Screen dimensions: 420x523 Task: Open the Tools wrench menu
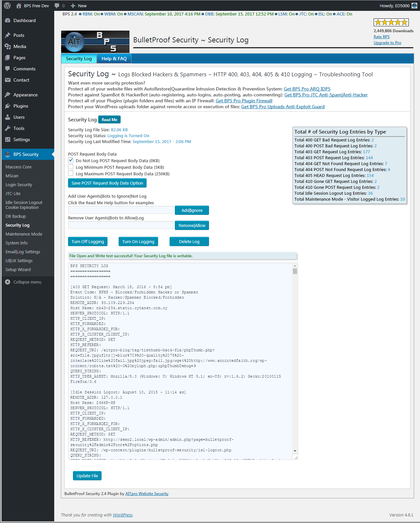[28, 128]
